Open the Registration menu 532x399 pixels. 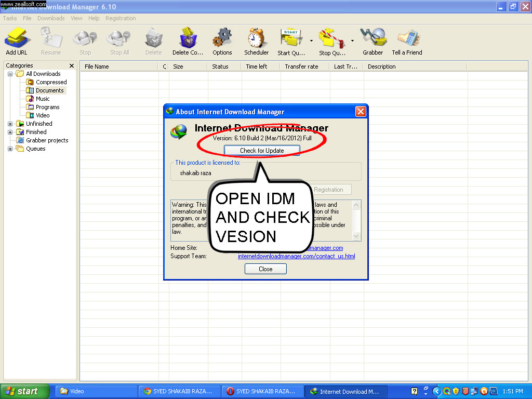121,18
